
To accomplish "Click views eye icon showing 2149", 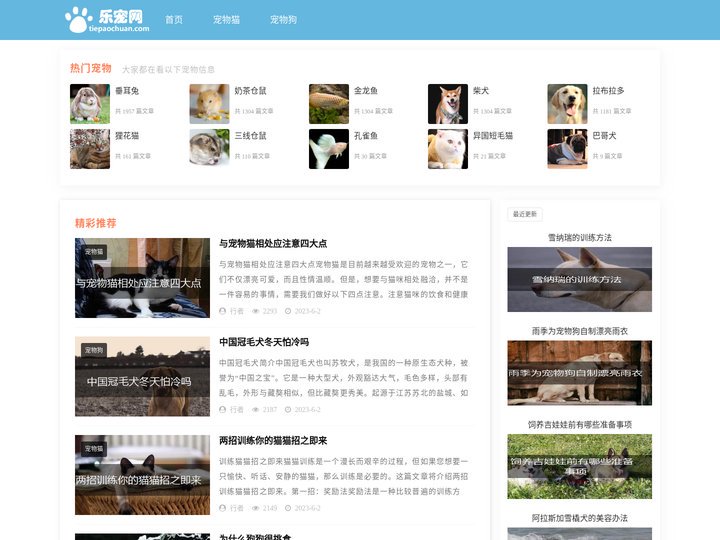I will (x=256, y=508).
